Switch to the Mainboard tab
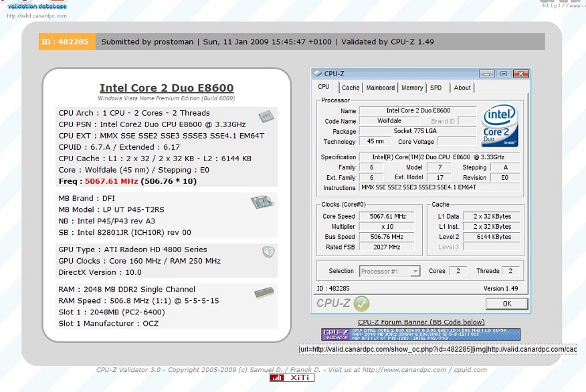Viewport: 586px width, 392px height. pos(380,88)
